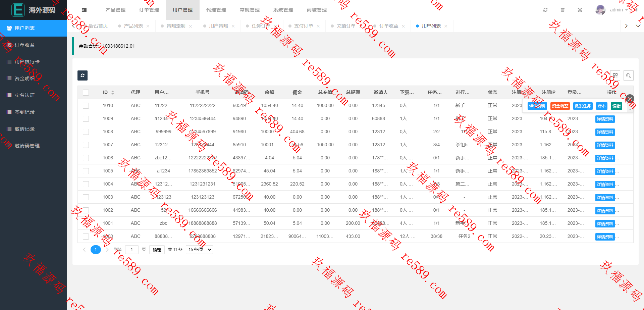Go to next page arrow
The image size is (644, 310).
click(107, 250)
